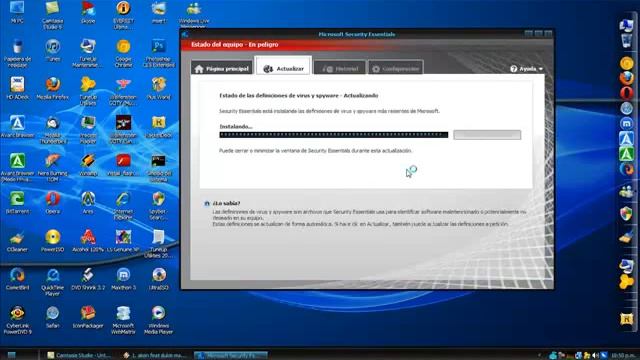Click the security shield icon in side dock

(626, 213)
